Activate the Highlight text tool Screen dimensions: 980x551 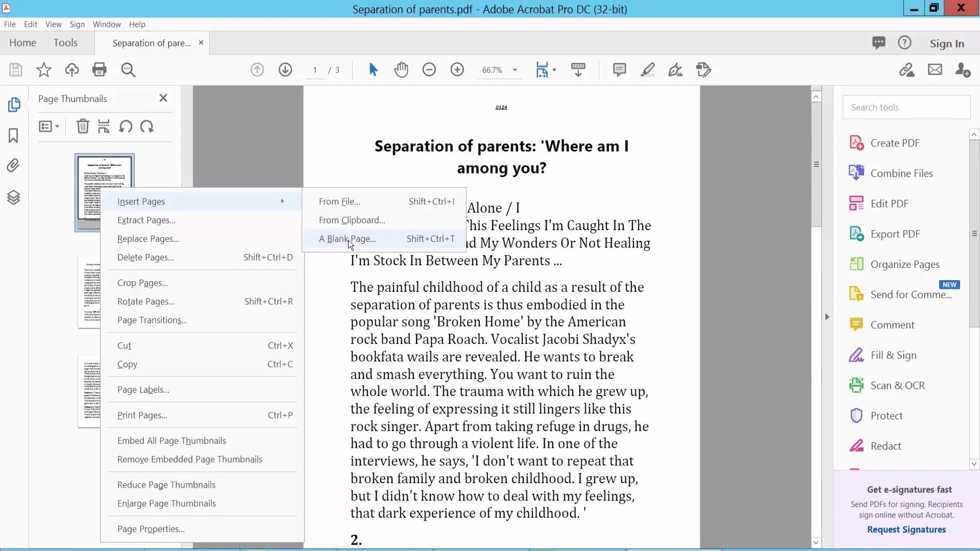coord(648,70)
